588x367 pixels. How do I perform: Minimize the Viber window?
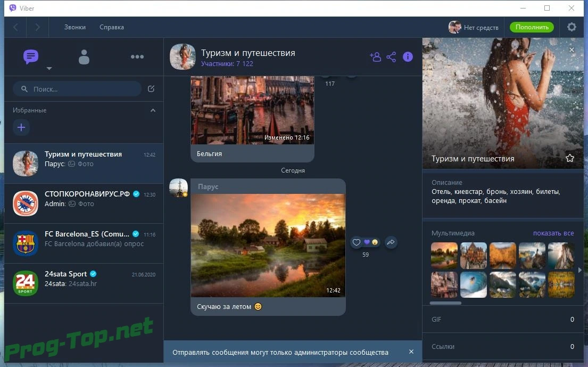(x=523, y=8)
